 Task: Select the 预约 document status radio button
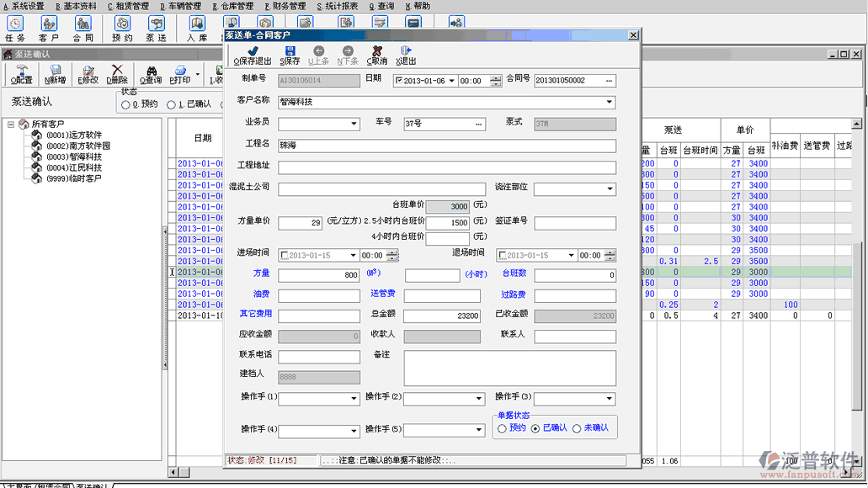click(503, 428)
